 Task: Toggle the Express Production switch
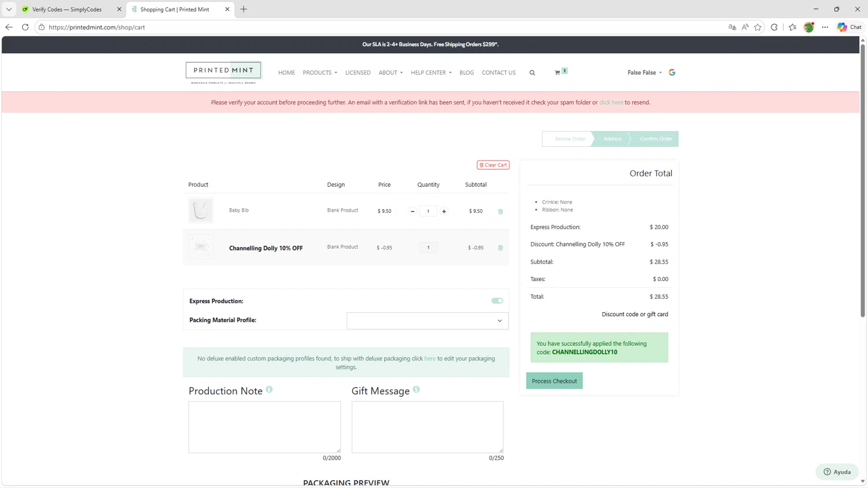pyautogui.click(x=497, y=301)
